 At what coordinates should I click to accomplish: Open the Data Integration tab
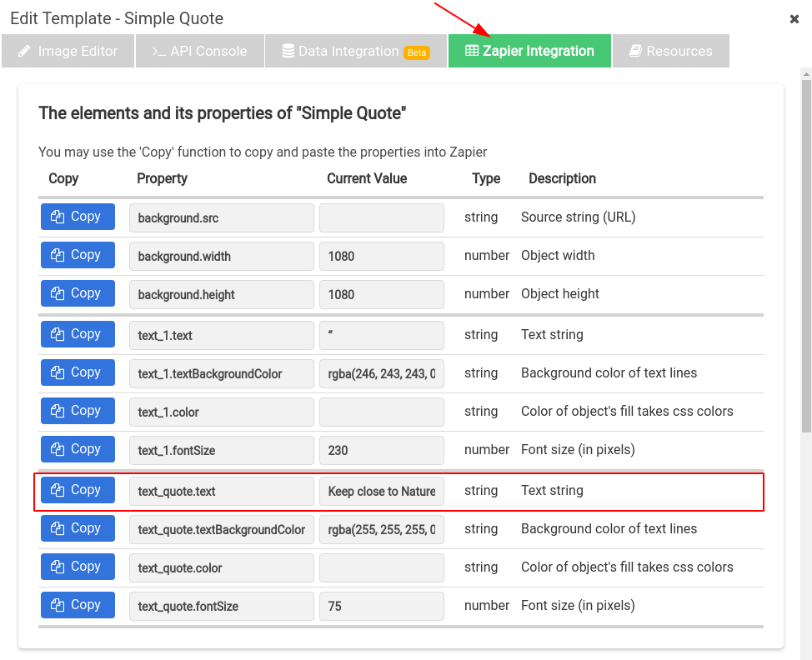(356, 51)
